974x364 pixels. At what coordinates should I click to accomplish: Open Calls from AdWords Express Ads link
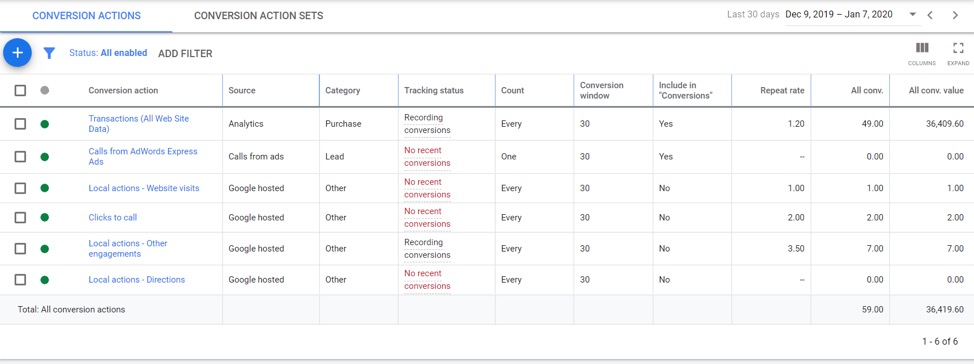[x=143, y=157]
